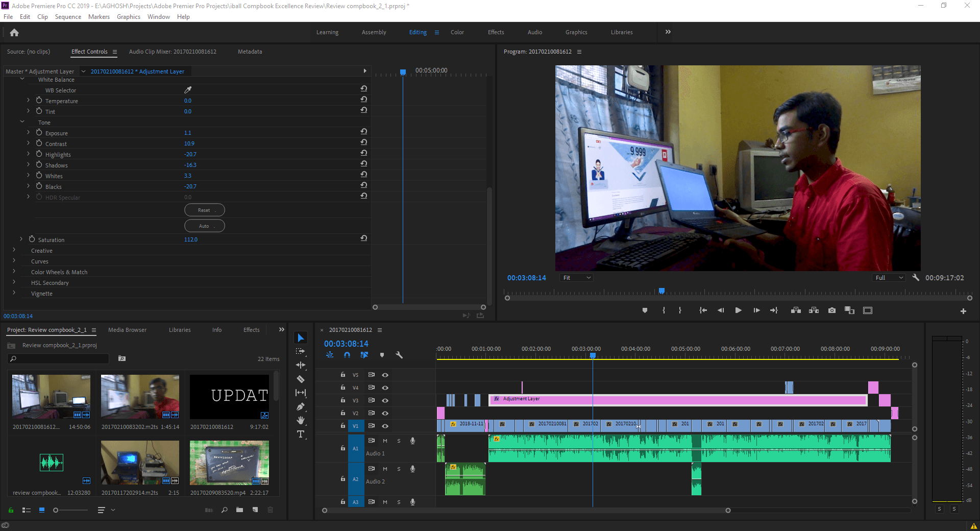The height and width of the screenshot is (531, 980).
Task: Click the Reset tone button
Action: (204, 210)
